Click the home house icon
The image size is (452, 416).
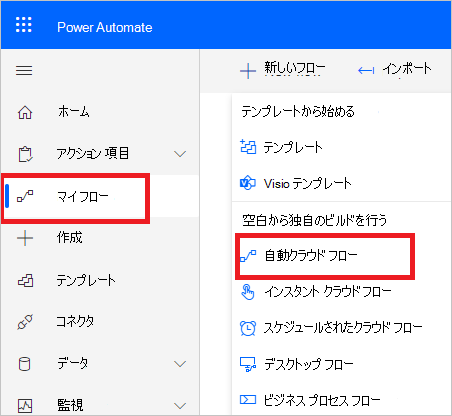25,112
